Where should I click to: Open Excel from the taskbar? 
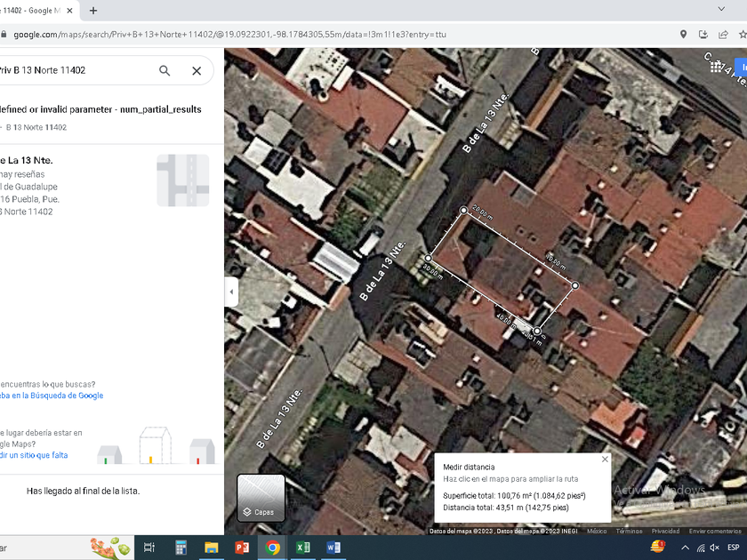[x=303, y=548]
